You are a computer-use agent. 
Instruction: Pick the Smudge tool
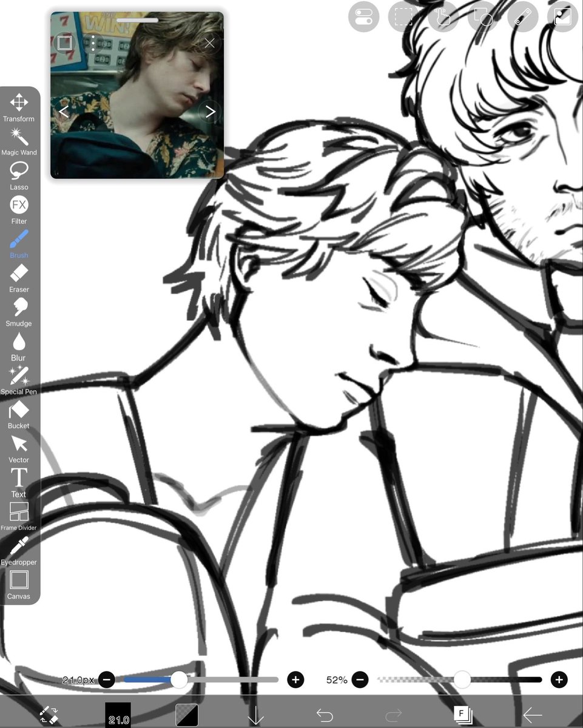[x=19, y=312]
